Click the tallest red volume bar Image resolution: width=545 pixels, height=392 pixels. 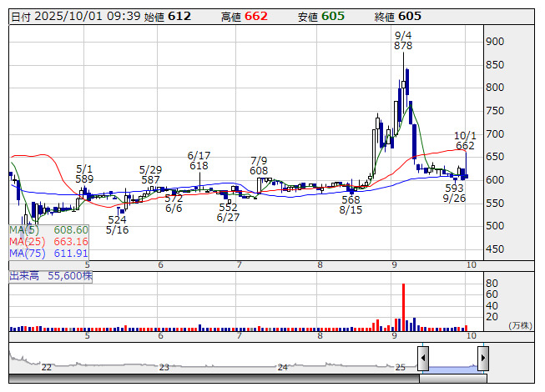(403, 307)
